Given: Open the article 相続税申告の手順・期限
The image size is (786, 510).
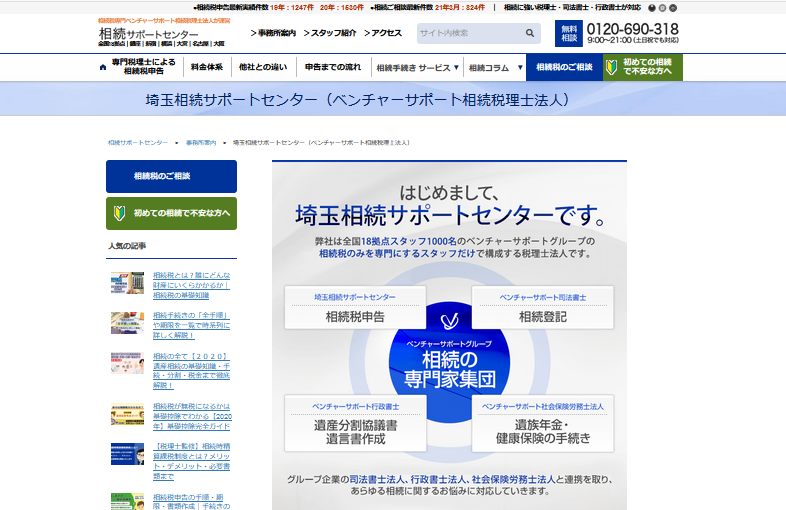Looking at the screenshot, I should pyautogui.click(x=191, y=501).
